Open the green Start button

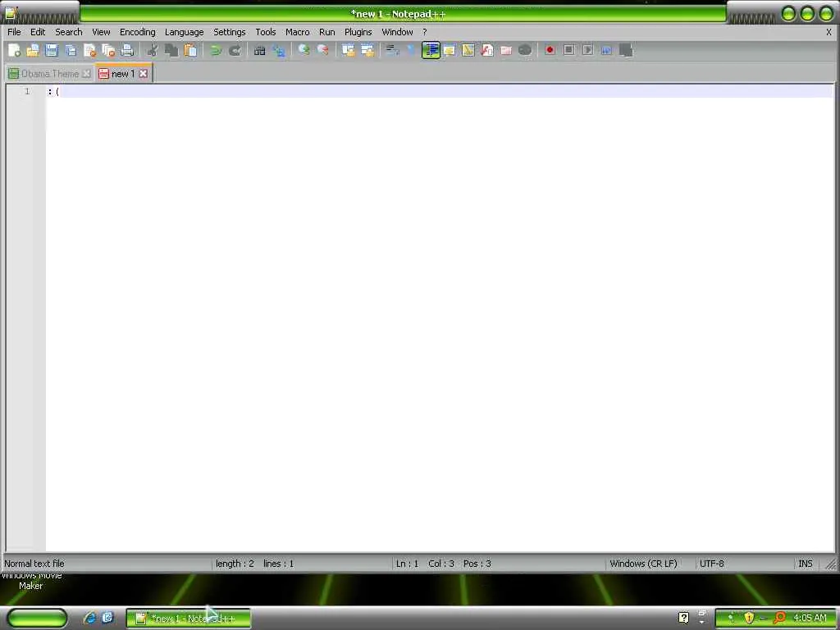[37, 619]
